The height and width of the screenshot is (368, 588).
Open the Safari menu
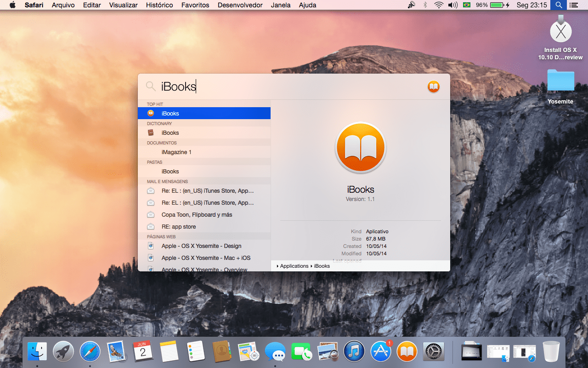click(x=34, y=5)
